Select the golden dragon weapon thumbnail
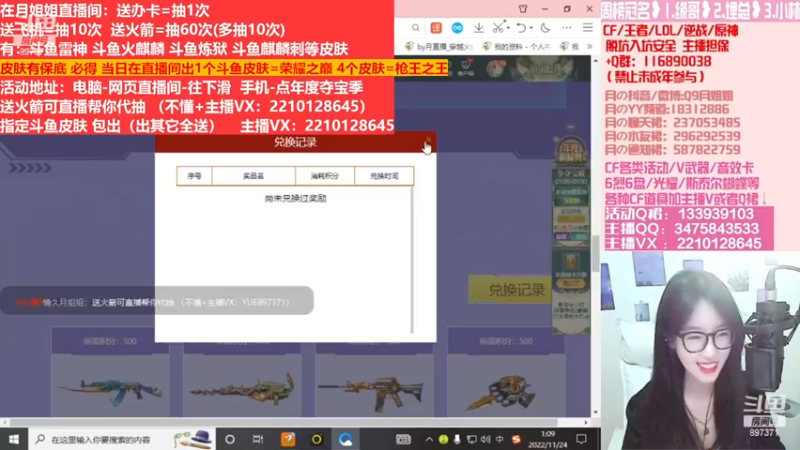This screenshot has height=450, width=800. tap(242, 389)
